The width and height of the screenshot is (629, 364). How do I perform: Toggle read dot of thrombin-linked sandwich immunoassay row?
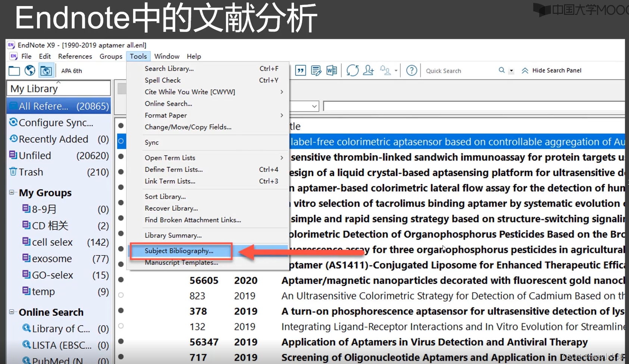pos(121,156)
